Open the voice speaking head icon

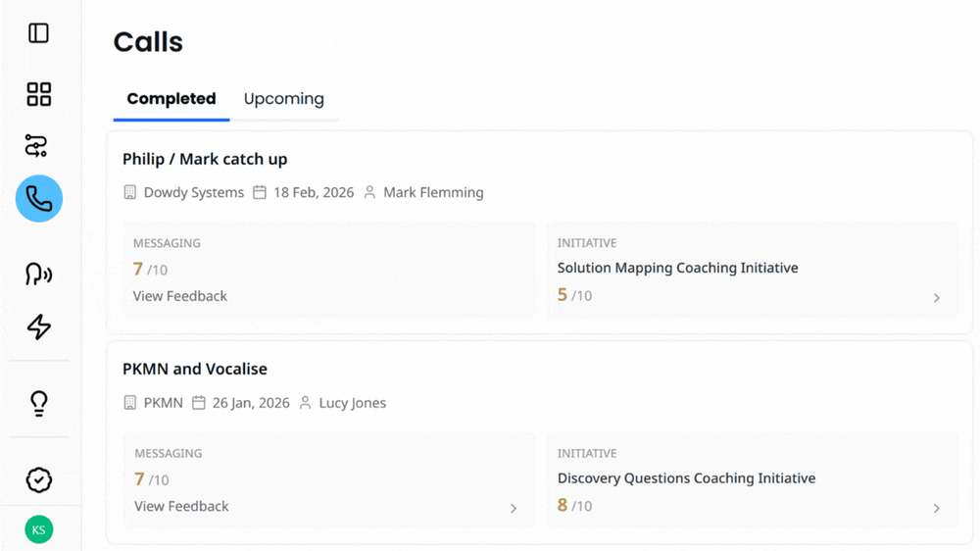coord(38,275)
